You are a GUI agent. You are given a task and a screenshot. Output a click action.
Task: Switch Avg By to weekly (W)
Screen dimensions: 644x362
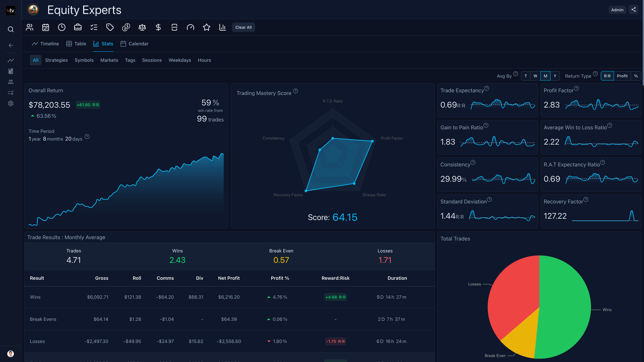pyautogui.click(x=535, y=76)
